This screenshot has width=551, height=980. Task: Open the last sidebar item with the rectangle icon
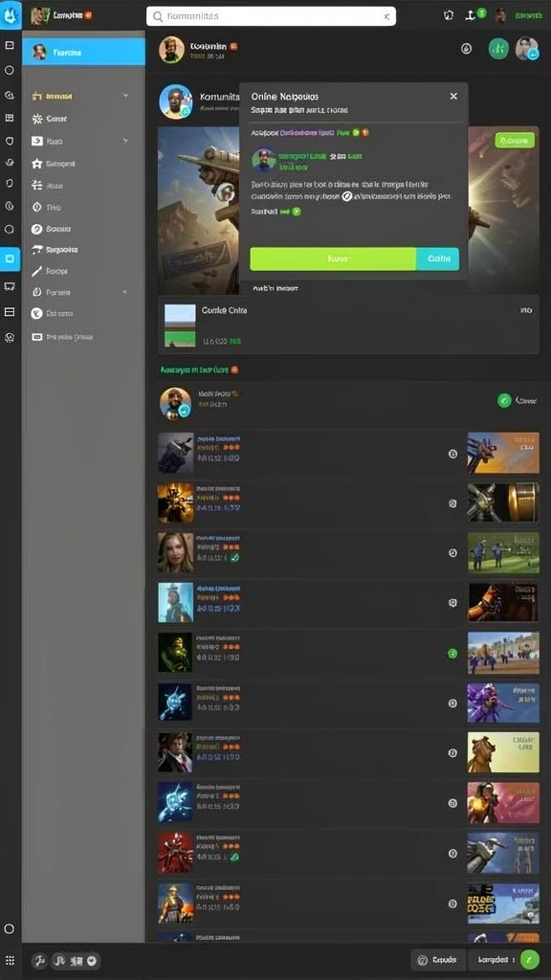pos(62,337)
